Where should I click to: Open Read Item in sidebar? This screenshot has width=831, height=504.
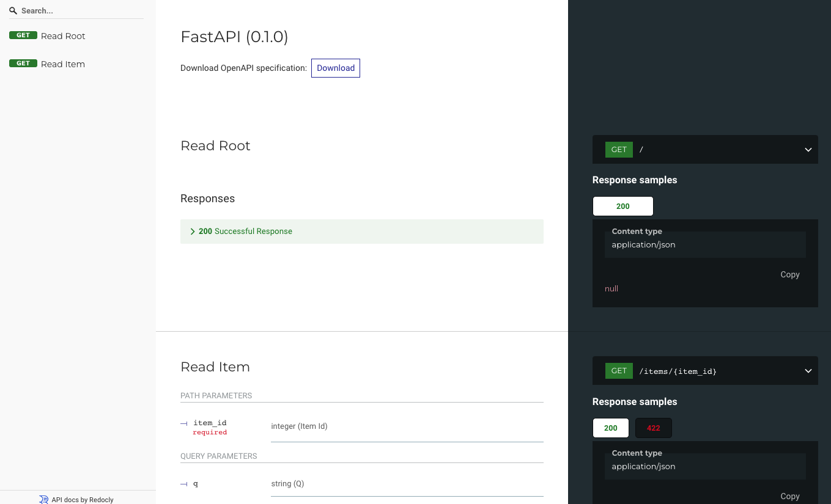click(x=78, y=64)
